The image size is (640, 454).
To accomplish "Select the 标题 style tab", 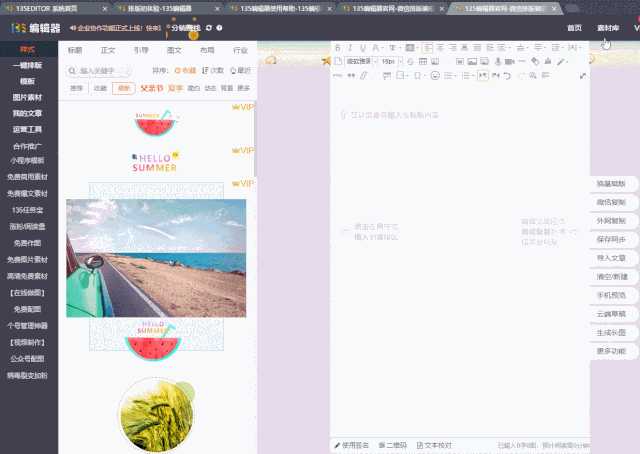I will 75,50.
